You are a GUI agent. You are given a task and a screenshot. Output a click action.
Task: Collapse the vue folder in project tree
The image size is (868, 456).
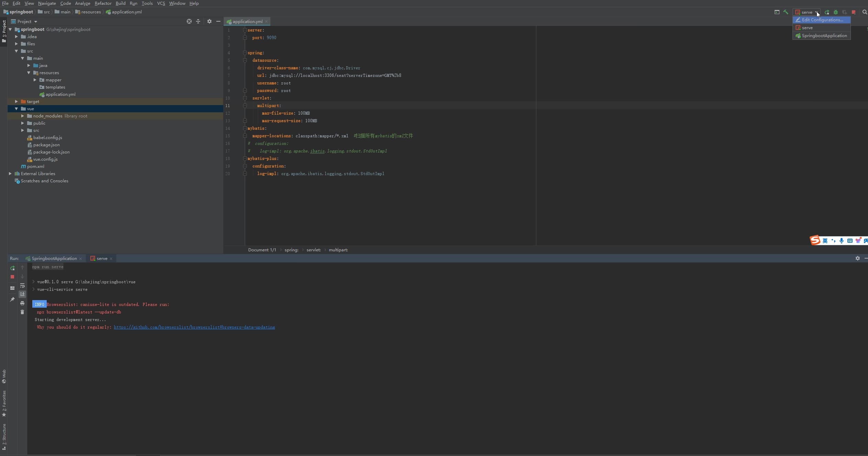click(x=16, y=109)
